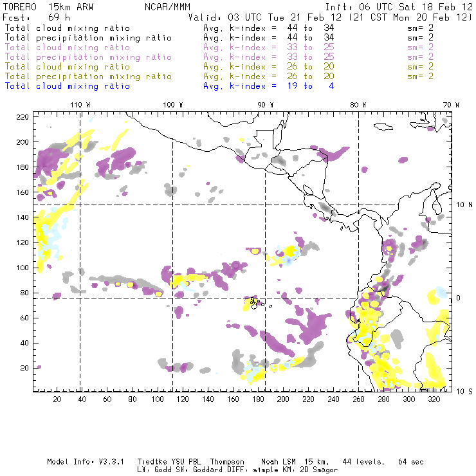Click the '90 W' longitude label
476x476 pixels.
[266, 105]
